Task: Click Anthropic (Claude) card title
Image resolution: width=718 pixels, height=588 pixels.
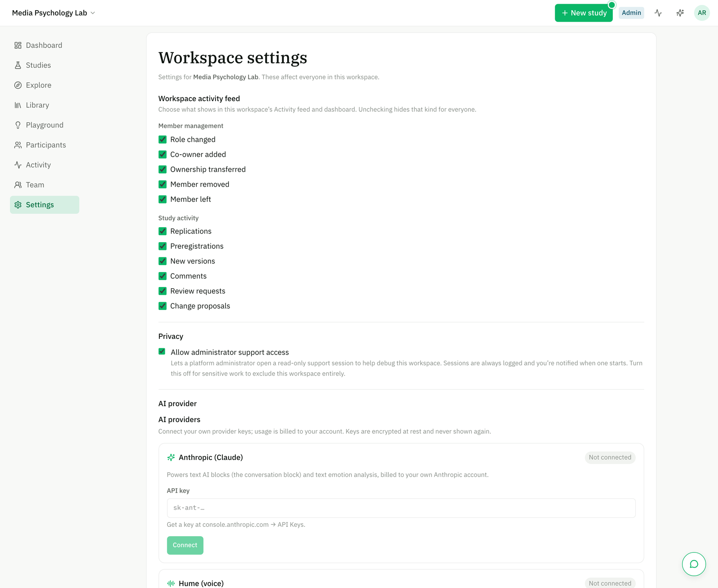Action: [x=211, y=458]
